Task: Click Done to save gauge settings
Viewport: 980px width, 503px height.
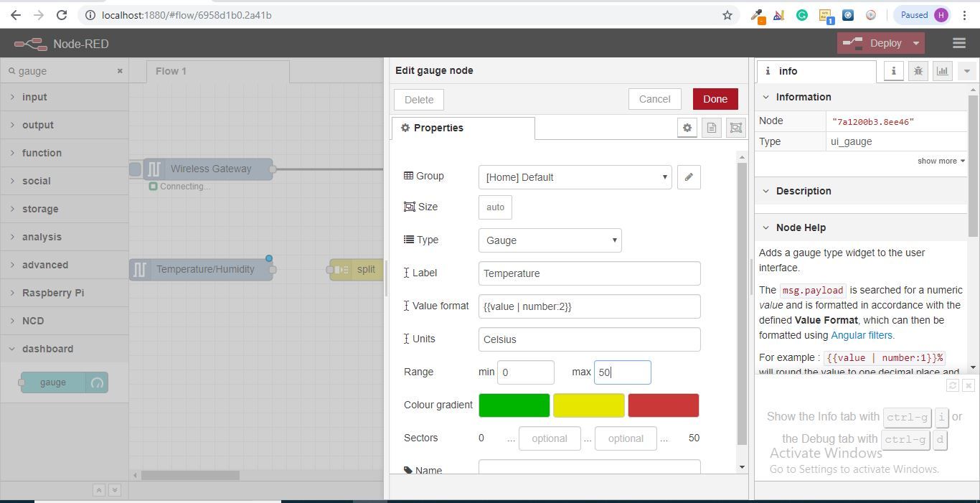Action: pyautogui.click(x=715, y=99)
